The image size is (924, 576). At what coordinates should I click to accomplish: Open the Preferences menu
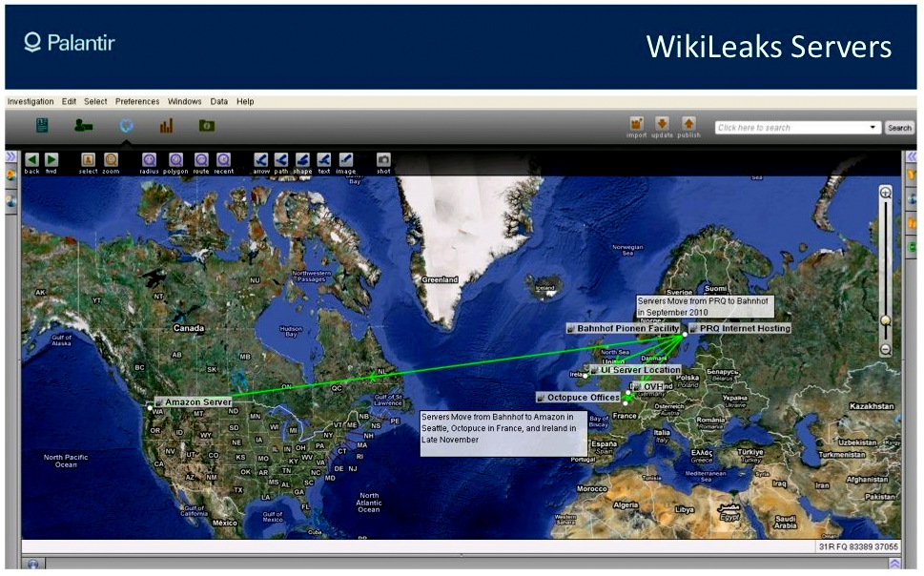click(x=138, y=101)
